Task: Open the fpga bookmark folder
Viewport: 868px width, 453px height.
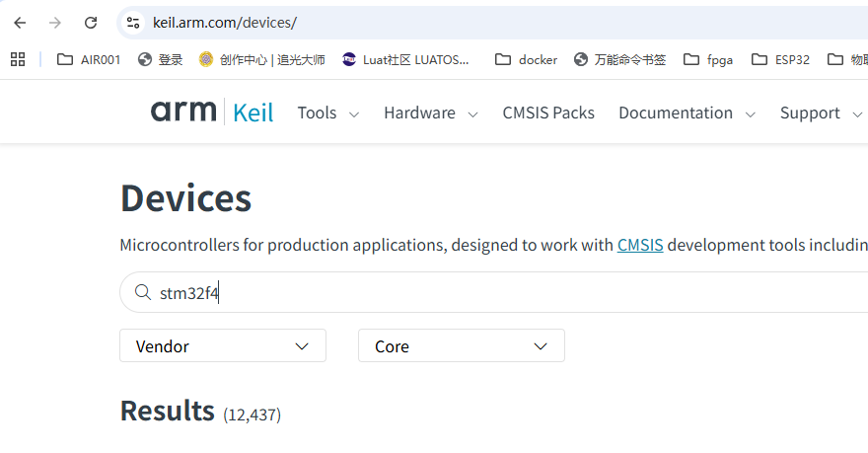Action: coord(708,59)
